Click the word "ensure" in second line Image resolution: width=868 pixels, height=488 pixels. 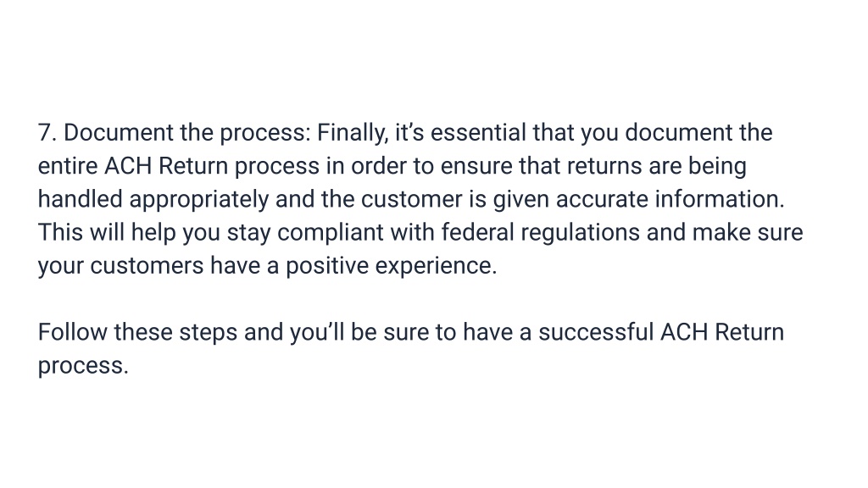pos(476,167)
